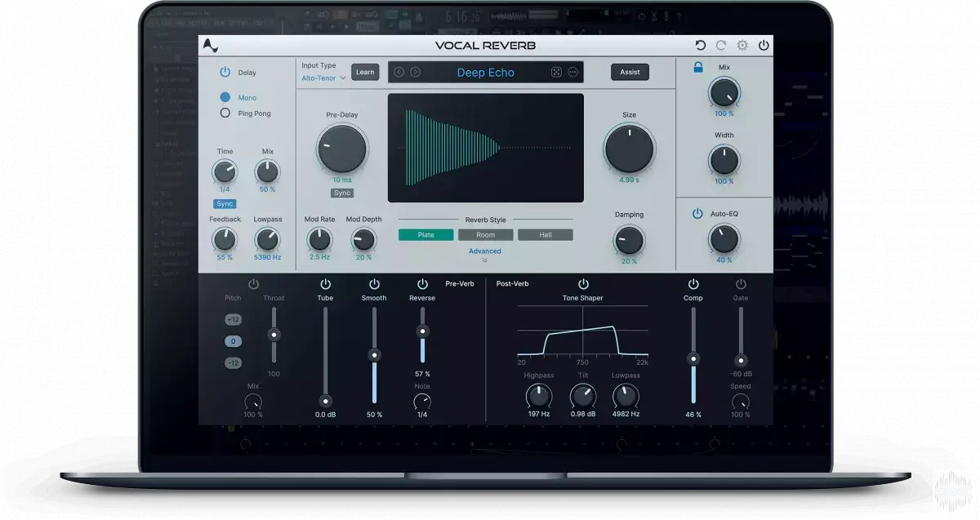Click the Tone Shaper Tilt knob
Screen dimensions: 980x520
[x=583, y=398]
